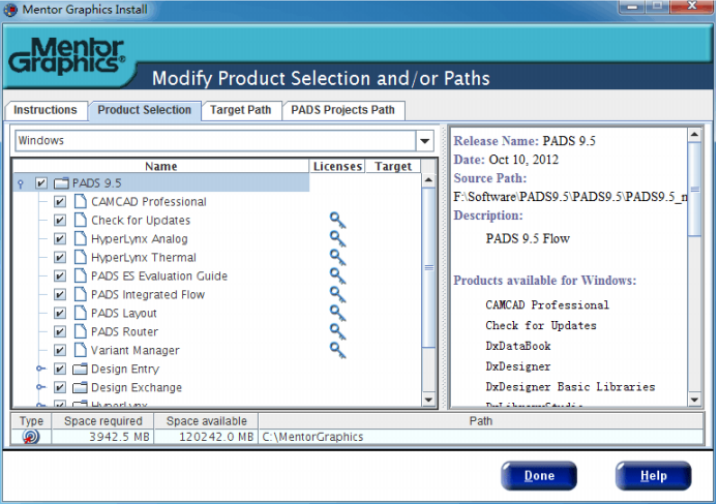This screenshot has height=504, width=717.
Task: Click license key icon beside HyperLynx Analog
Action: pyautogui.click(x=338, y=239)
